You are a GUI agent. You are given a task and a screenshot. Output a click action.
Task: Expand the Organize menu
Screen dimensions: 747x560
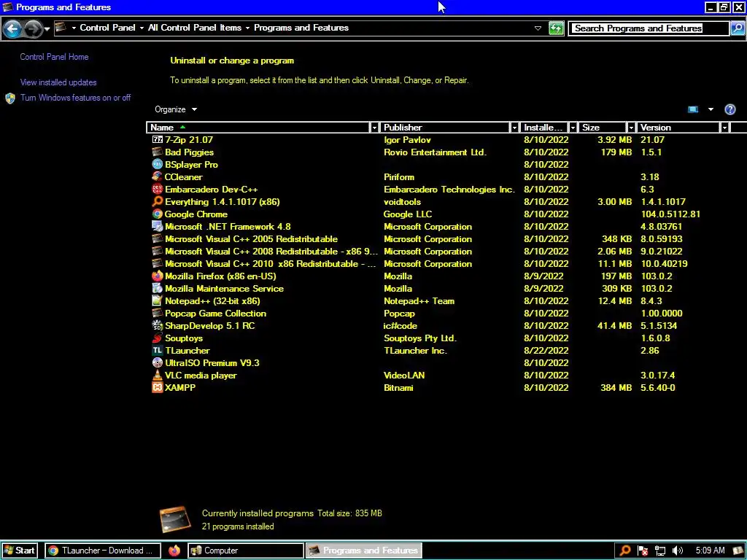(176, 109)
